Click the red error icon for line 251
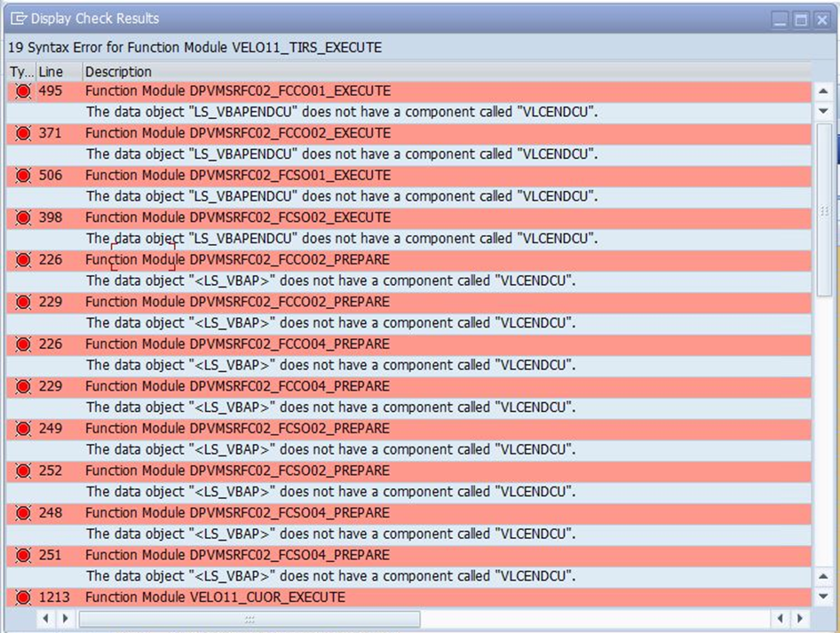This screenshot has width=840, height=633. point(23,556)
